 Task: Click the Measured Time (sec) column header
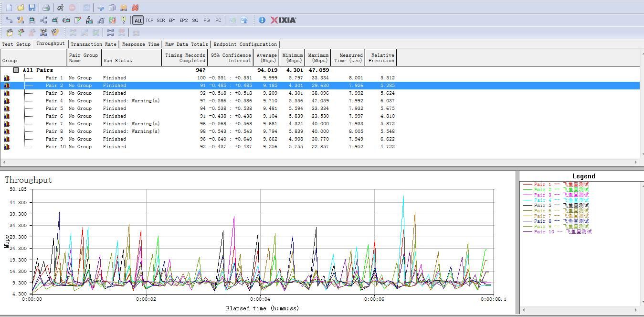click(x=348, y=58)
